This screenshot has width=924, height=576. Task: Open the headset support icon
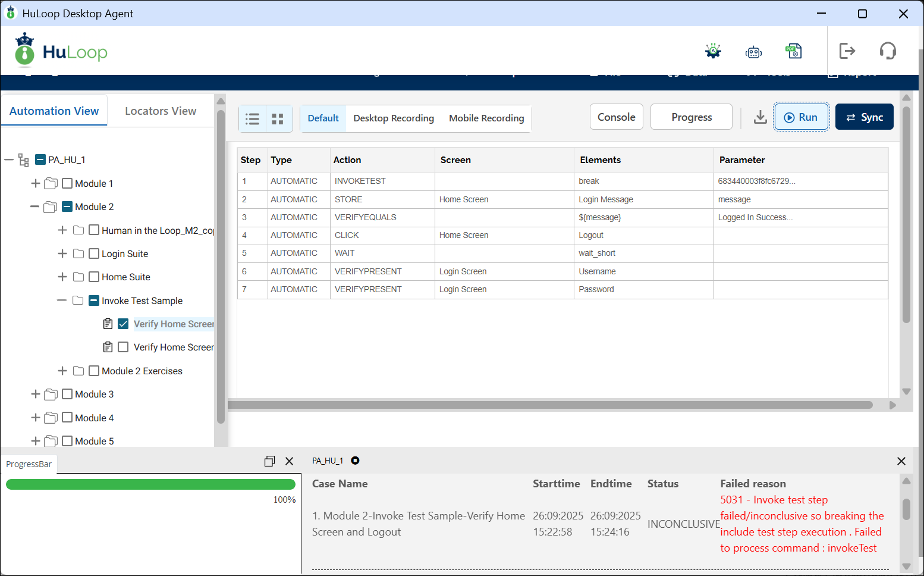click(888, 51)
